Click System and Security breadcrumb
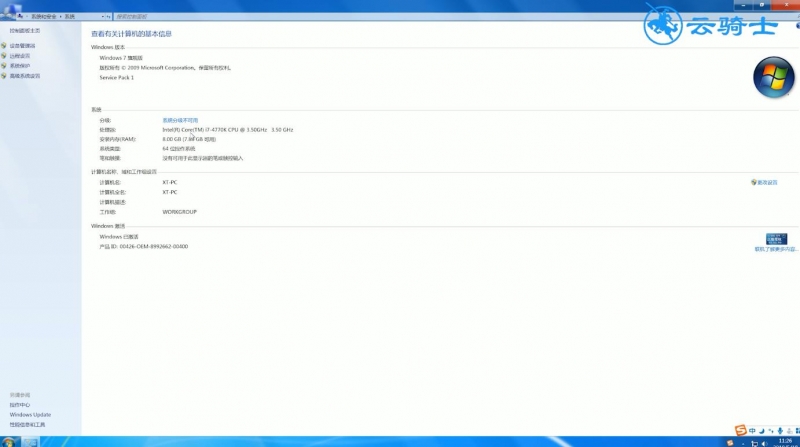 pyautogui.click(x=44, y=16)
